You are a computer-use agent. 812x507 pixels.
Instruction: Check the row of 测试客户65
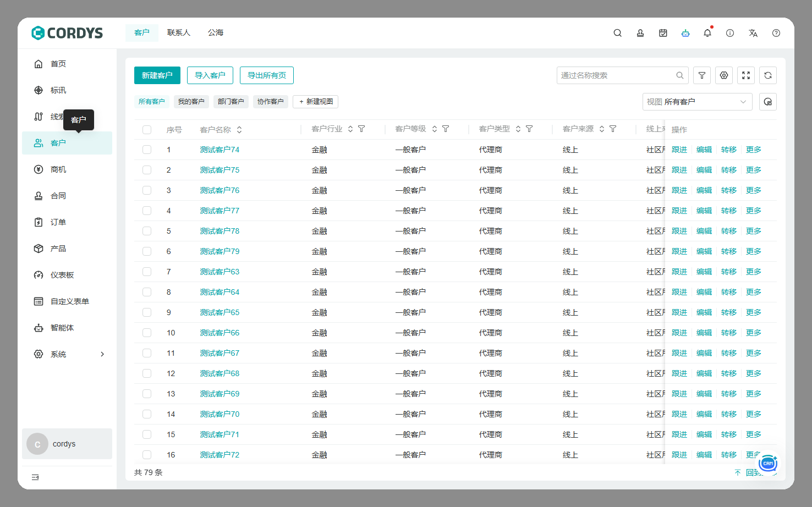coord(147,312)
